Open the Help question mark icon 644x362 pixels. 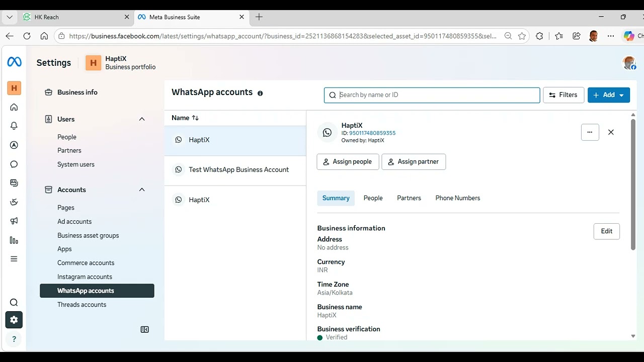(14, 339)
